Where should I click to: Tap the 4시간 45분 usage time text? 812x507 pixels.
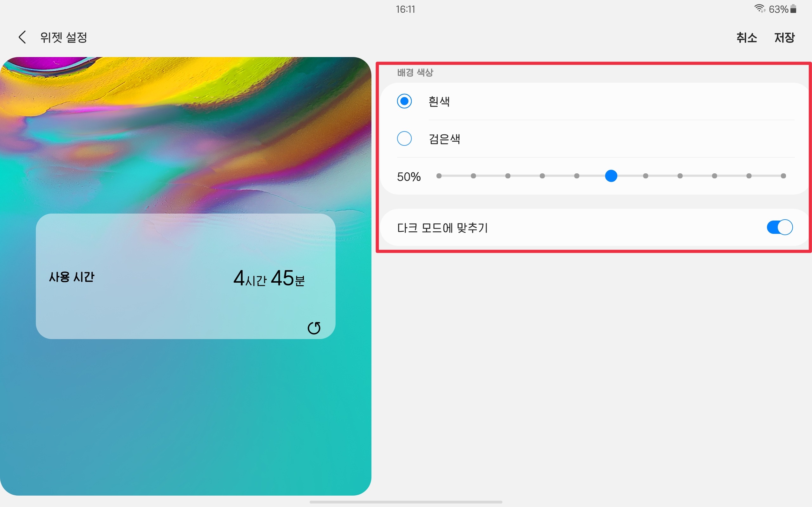(269, 278)
